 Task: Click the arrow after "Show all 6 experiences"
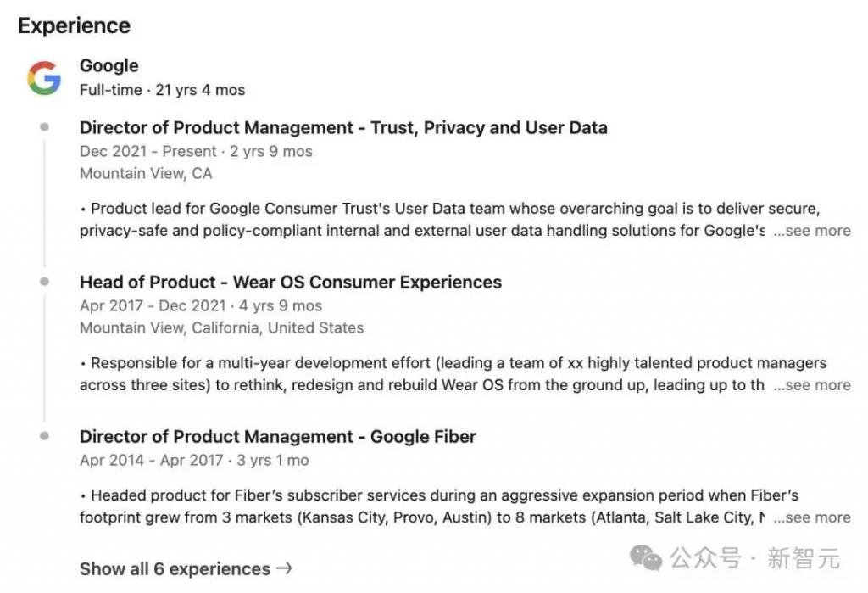click(x=285, y=568)
